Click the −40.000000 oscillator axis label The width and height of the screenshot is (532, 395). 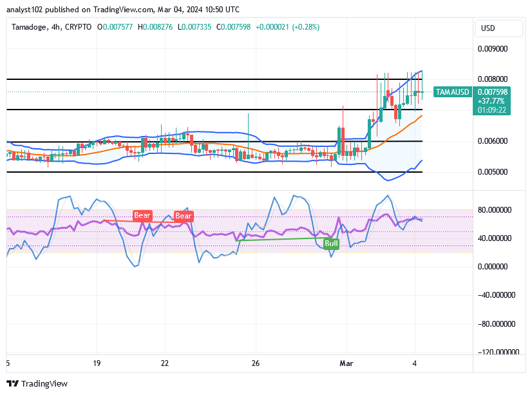[497, 295]
